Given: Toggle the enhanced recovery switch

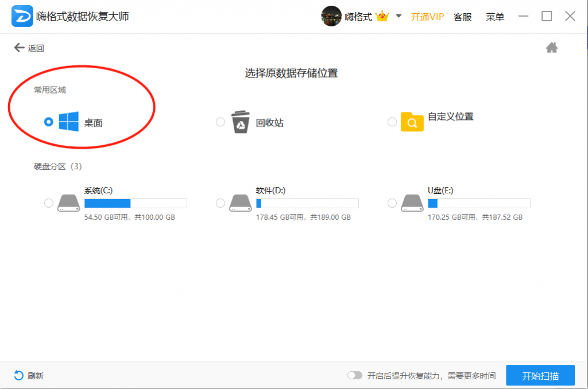Looking at the screenshot, I should coord(354,375).
